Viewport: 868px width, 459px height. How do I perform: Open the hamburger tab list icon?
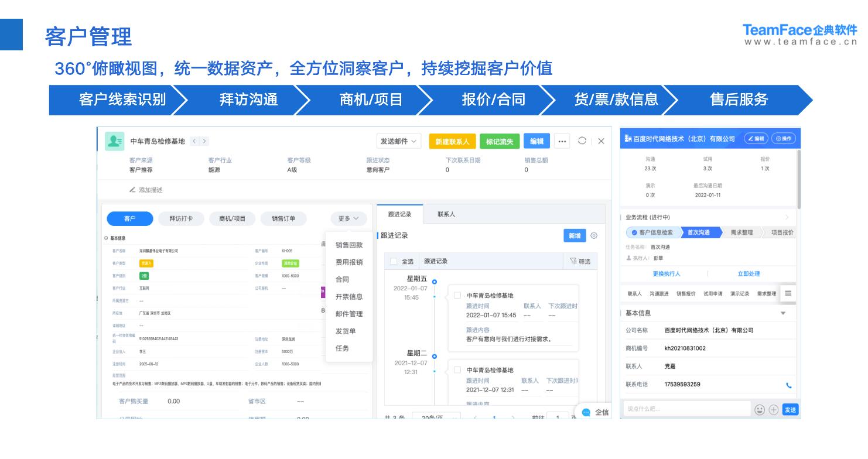[x=788, y=293]
